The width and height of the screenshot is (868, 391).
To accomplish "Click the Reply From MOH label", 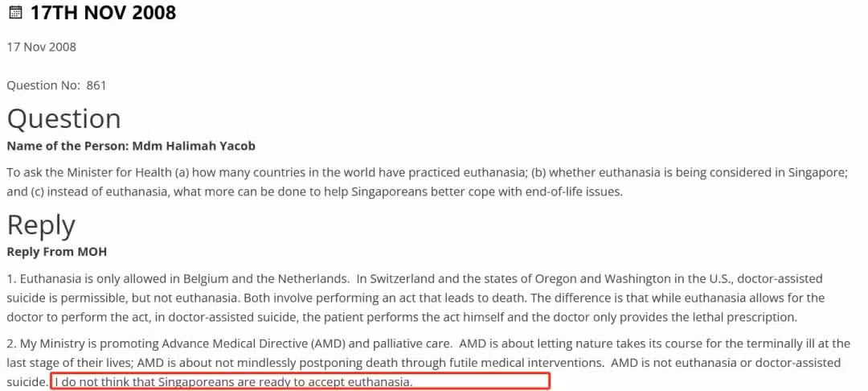I will click(56, 253).
